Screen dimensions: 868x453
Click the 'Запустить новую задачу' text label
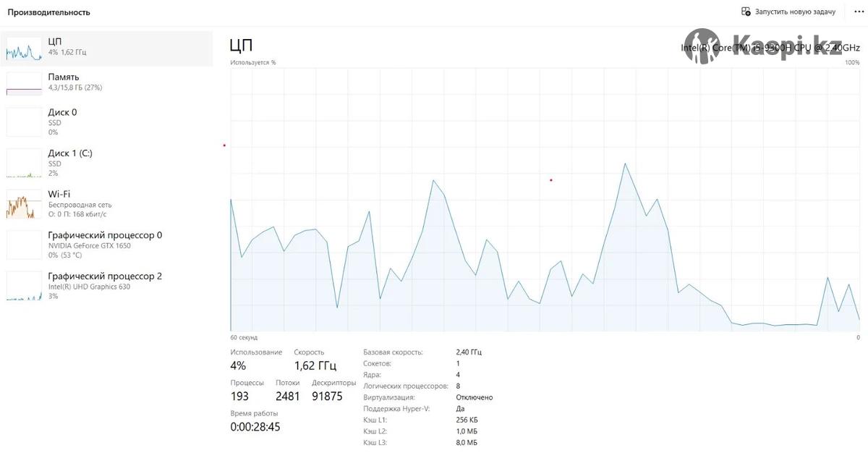pyautogui.click(x=795, y=12)
